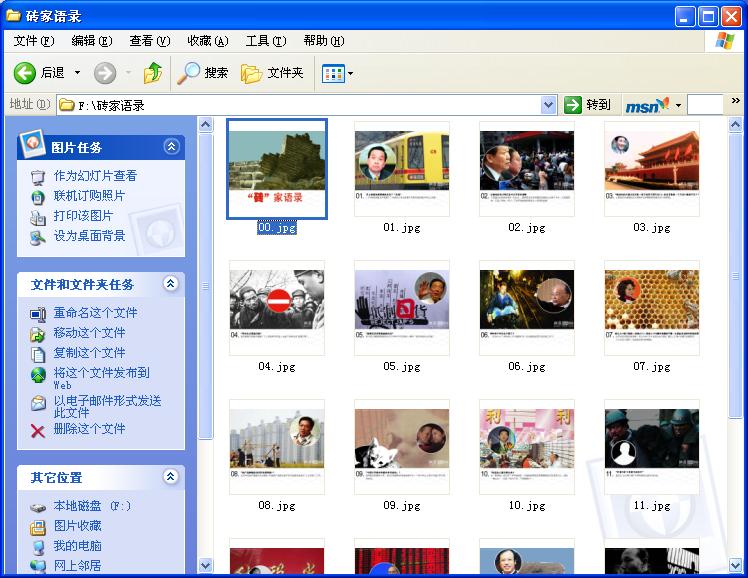Select the 11.jpg miners thumbnail
The height and width of the screenshot is (578, 748).
(652, 447)
